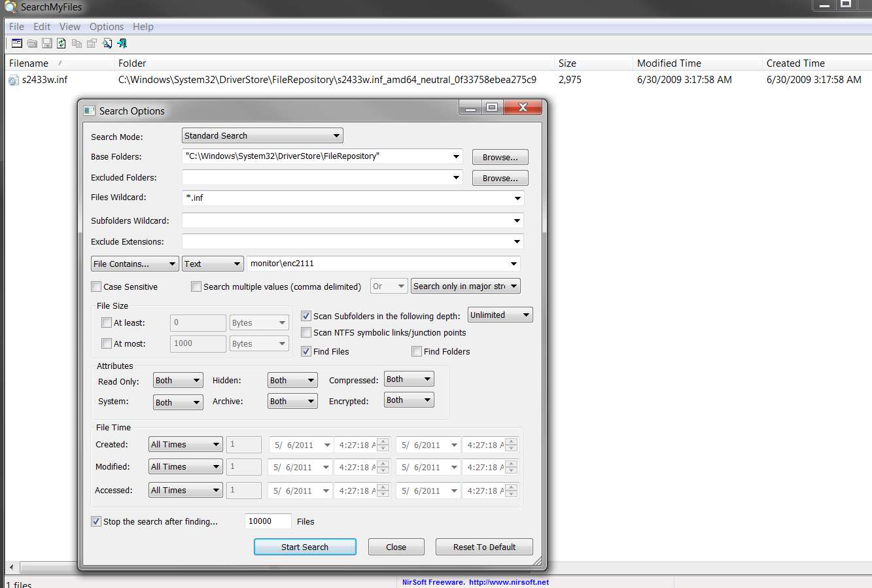Click the open folder toolbar icon

32,43
